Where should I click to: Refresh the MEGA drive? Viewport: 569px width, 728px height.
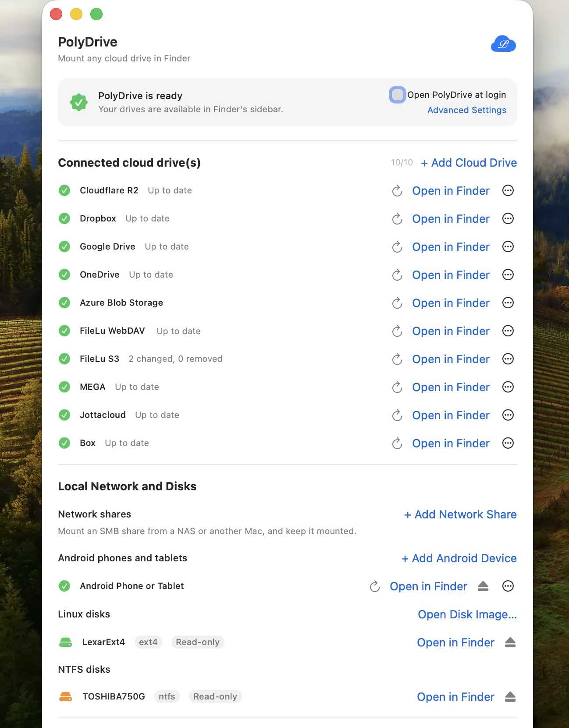coord(397,387)
